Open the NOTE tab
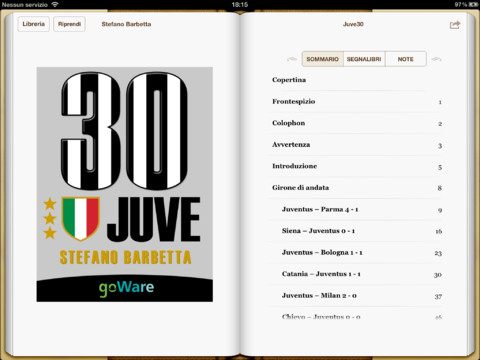480x360 pixels. 406,59
